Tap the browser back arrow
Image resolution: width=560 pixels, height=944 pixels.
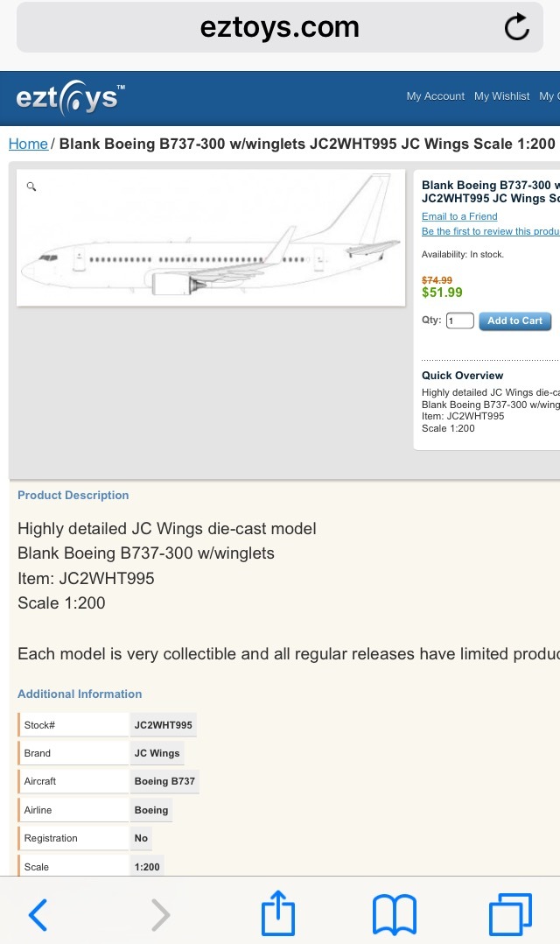[x=38, y=915]
